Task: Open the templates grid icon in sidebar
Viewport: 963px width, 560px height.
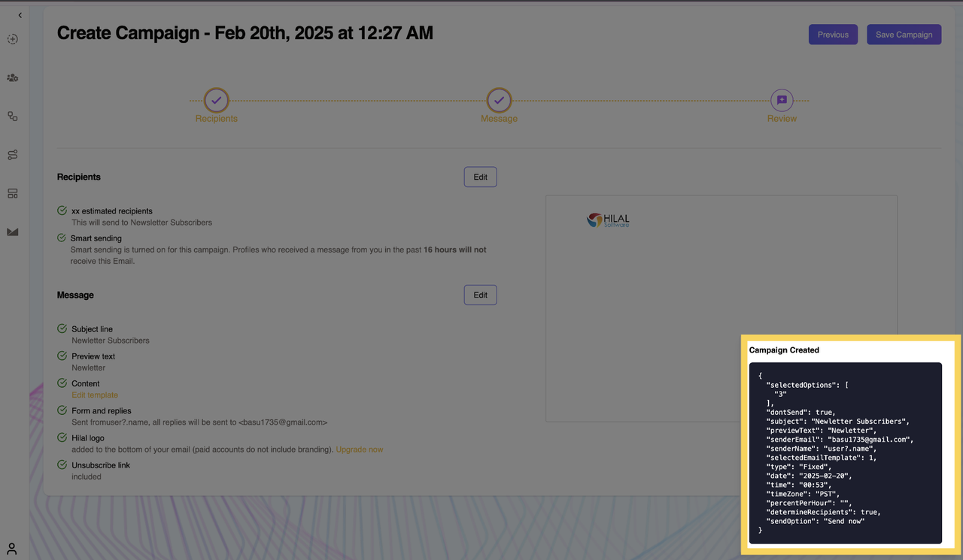Action: pos(12,193)
